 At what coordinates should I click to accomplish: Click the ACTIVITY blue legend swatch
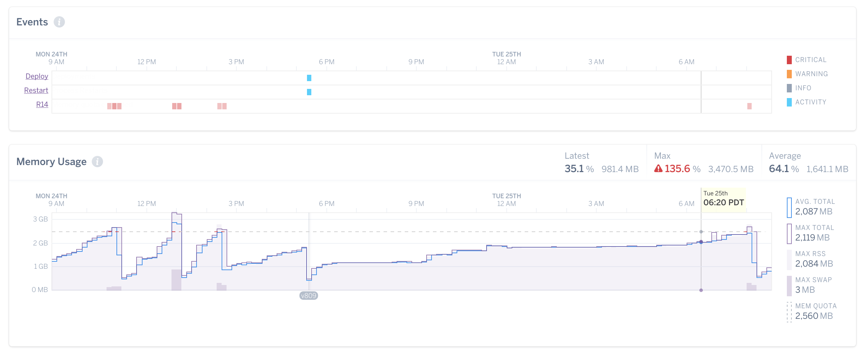coord(789,102)
